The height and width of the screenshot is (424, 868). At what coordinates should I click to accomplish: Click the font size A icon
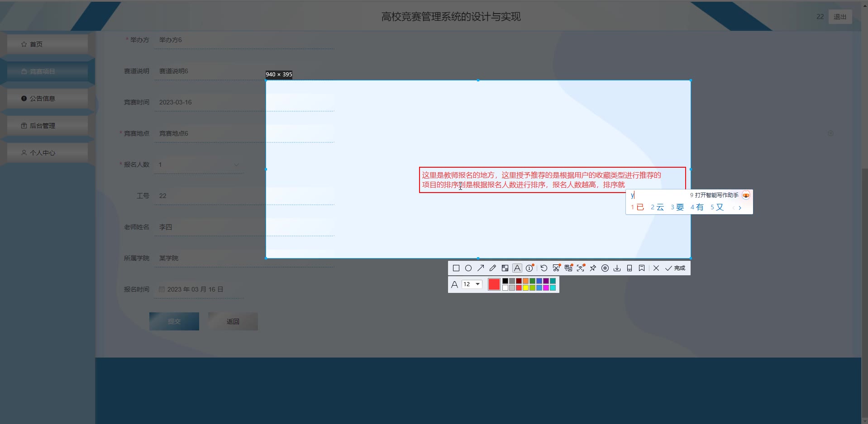454,284
